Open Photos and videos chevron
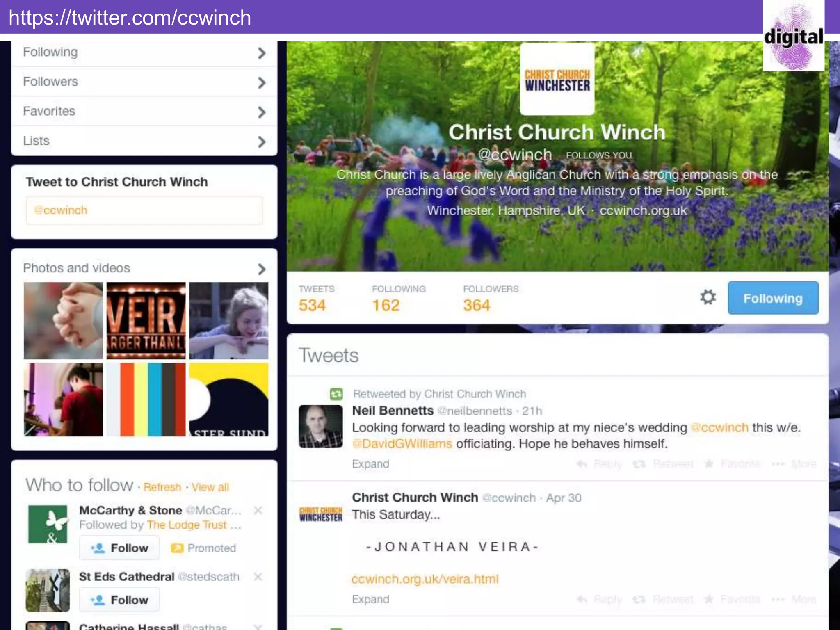The image size is (840, 630). (x=262, y=269)
